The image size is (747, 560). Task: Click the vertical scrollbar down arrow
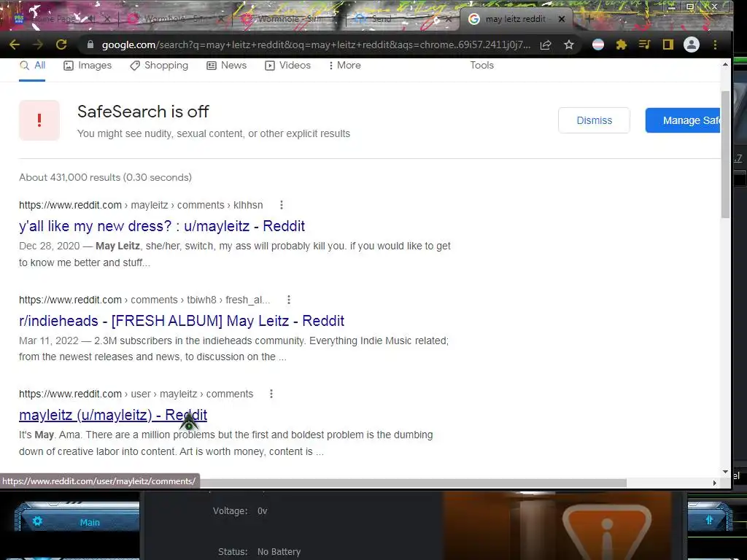coord(725,472)
